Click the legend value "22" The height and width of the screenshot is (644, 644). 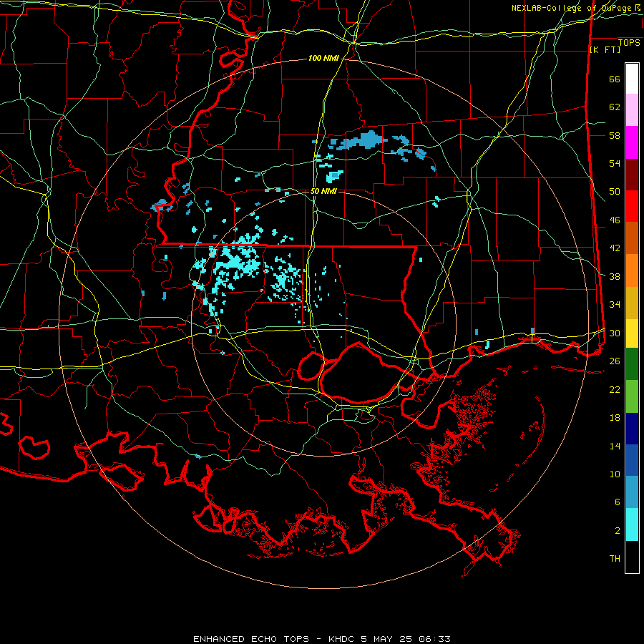(x=615, y=389)
